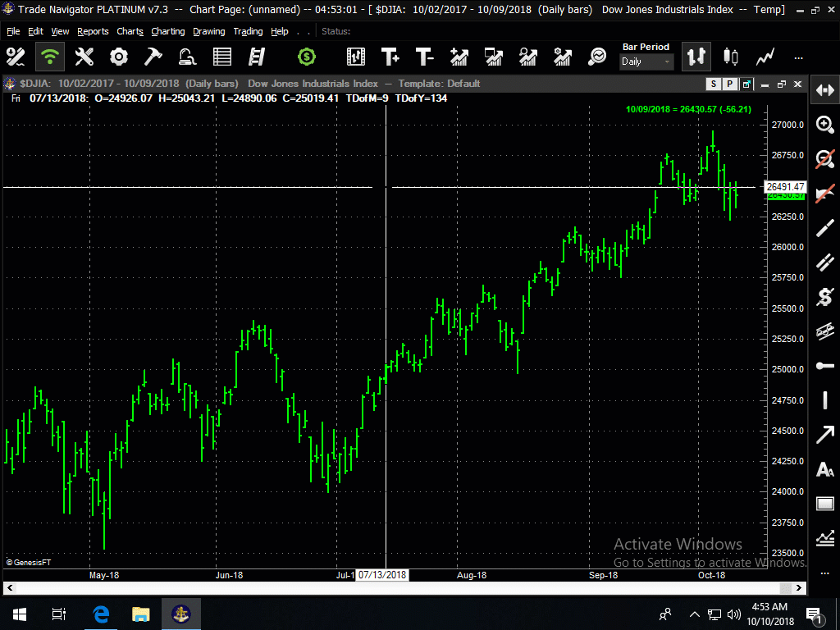Click the crossed-out zoom magnifier icon
The image size is (840, 630).
click(x=825, y=159)
